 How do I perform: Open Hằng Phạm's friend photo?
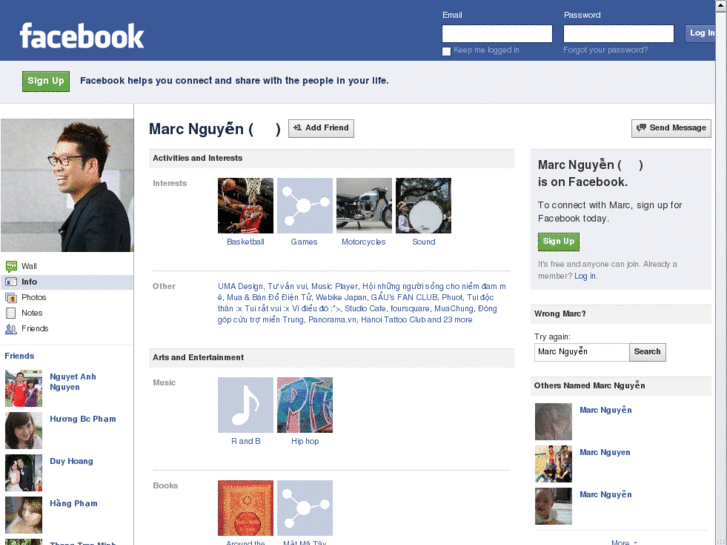pyautogui.click(x=24, y=515)
